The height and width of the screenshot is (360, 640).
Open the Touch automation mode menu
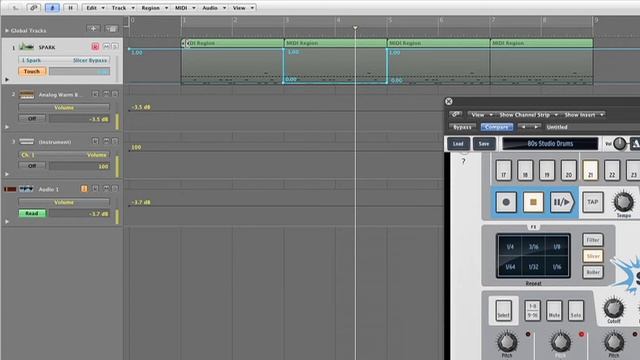32,71
